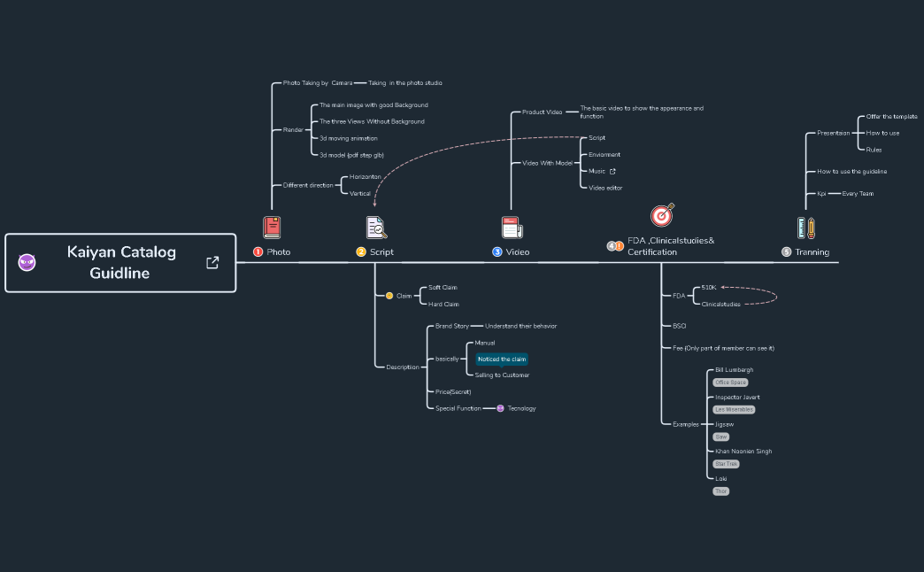Click priority marker 1 next to Photo

(258, 252)
